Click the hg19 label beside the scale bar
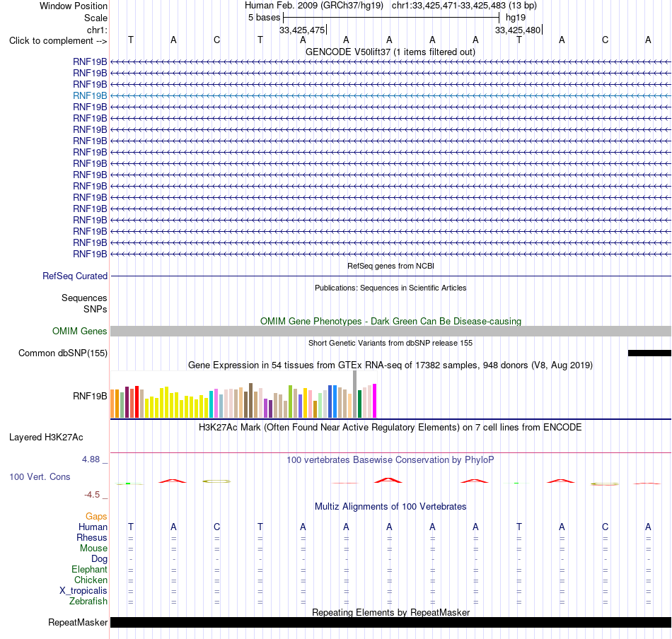Image resolution: width=672 pixels, height=639 pixels. point(516,18)
